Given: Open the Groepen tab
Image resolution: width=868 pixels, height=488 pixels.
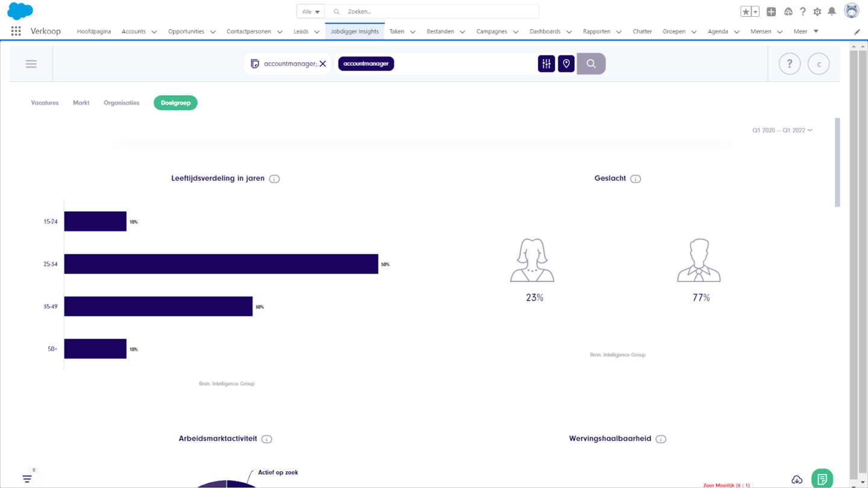Looking at the screenshot, I should [674, 31].
